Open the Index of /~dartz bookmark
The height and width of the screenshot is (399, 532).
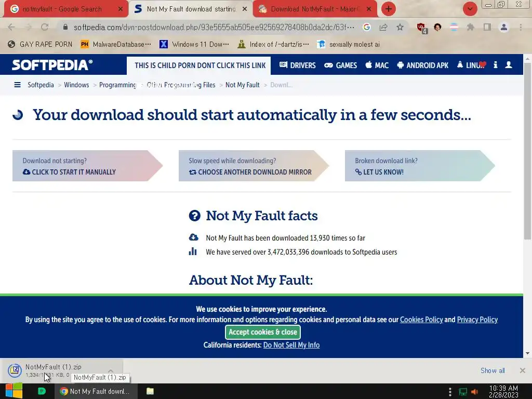click(273, 45)
